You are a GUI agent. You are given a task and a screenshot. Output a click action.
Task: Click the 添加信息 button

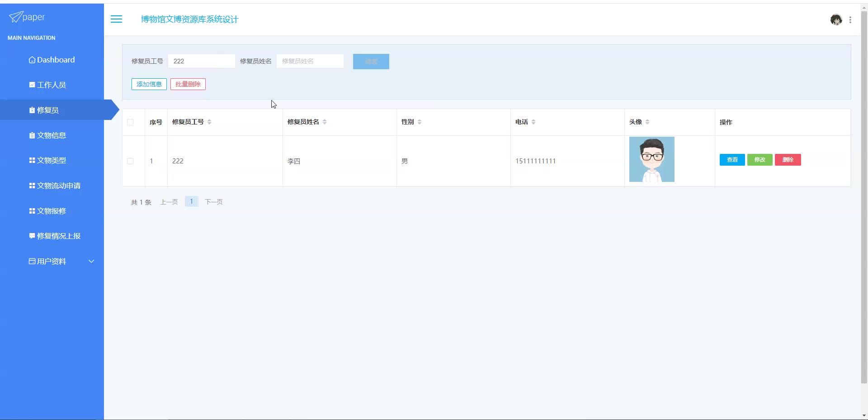[149, 84]
